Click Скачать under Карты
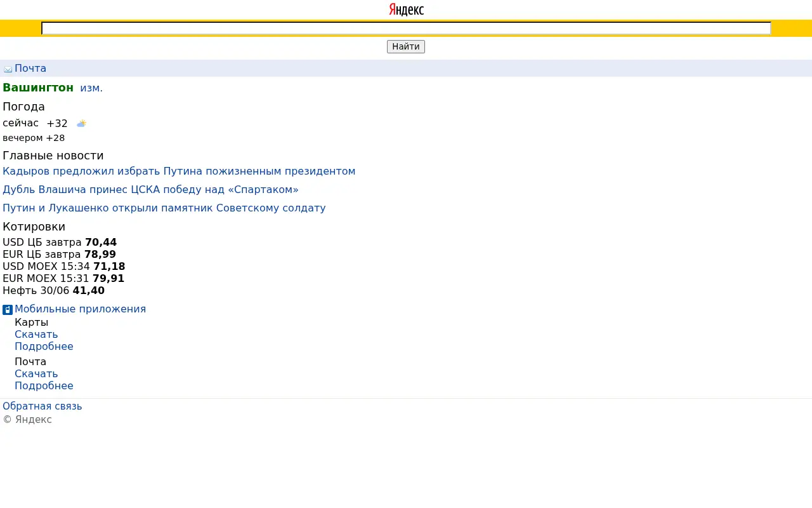This screenshot has width=812, height=508. click(36, 334)
